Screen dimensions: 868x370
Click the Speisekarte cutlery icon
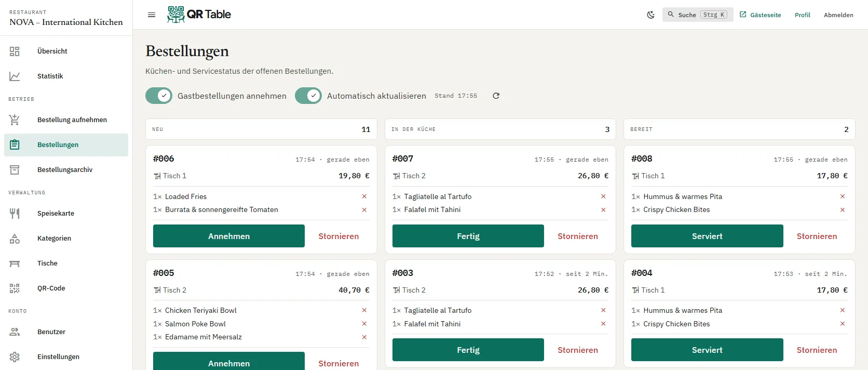coord(15,213)
